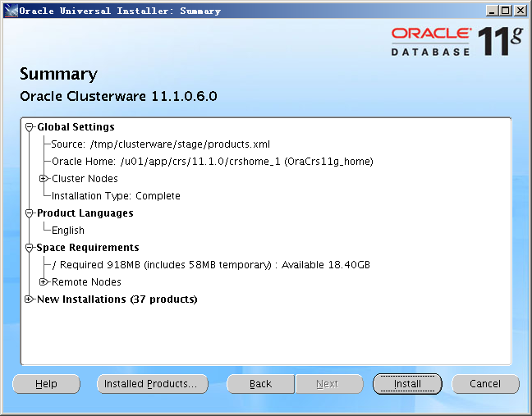Click the Help button
This screenshot has height=416, width=532.
(46, 384)
